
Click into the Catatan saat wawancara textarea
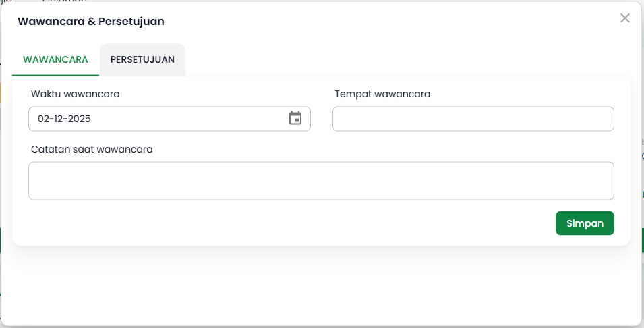pos(321,181)
